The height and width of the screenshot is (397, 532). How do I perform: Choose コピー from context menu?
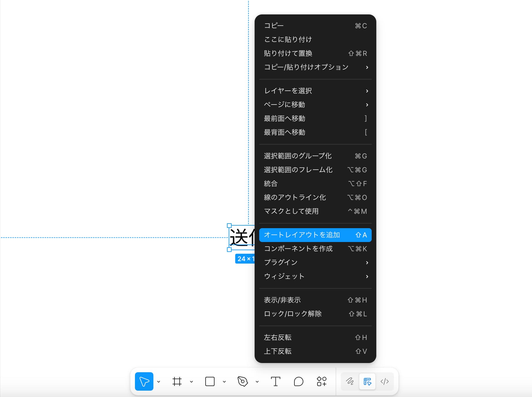click(315, 26)
